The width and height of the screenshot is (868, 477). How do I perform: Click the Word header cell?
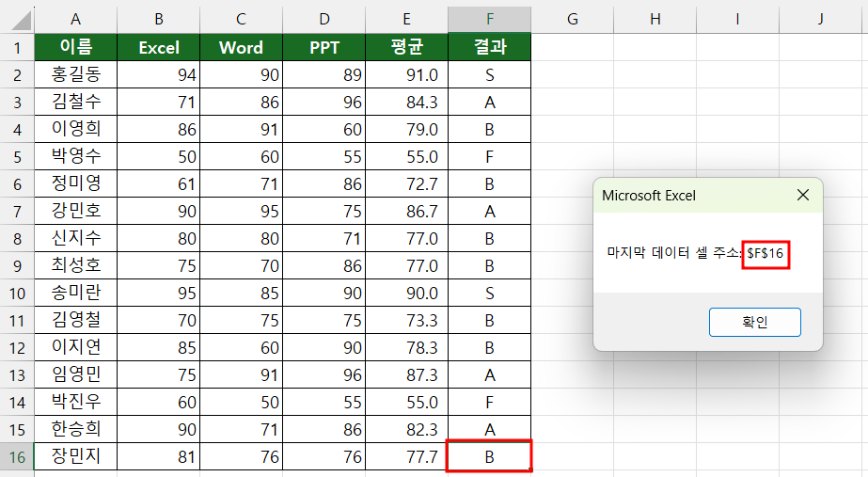coord(241,47)
